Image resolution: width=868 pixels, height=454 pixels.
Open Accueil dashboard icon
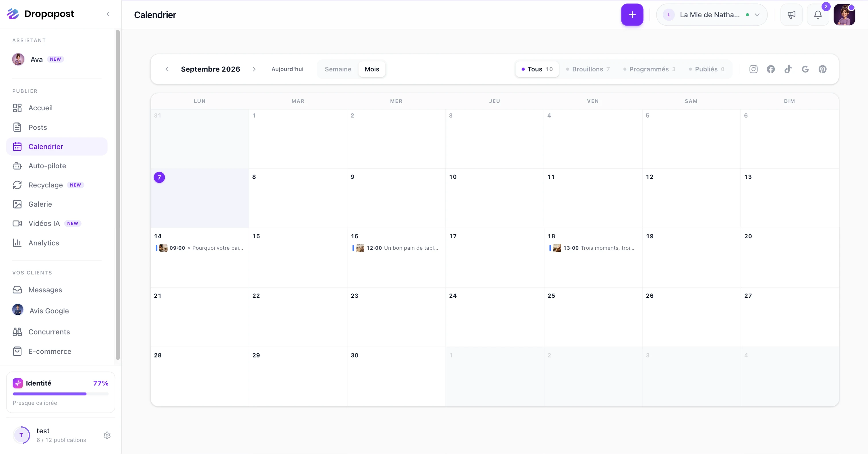tap(17, 108)
